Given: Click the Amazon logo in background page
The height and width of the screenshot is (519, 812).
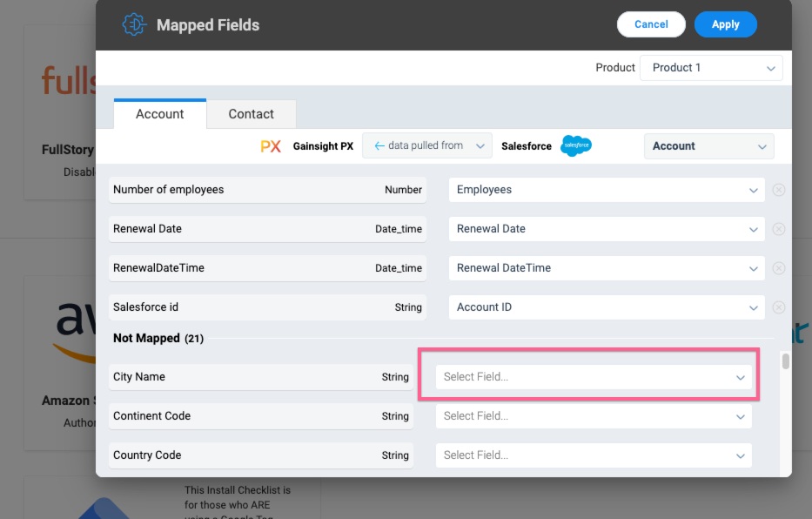Looking at the screenshot, I should pos(76,332).
